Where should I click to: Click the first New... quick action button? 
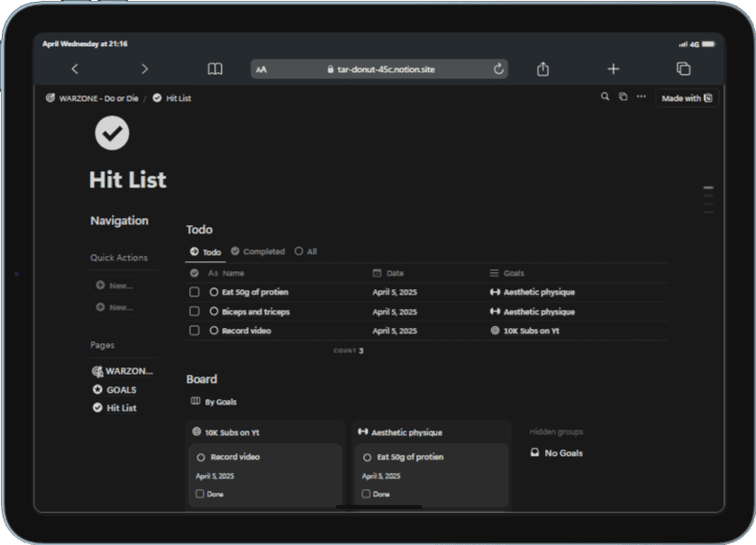115,286
